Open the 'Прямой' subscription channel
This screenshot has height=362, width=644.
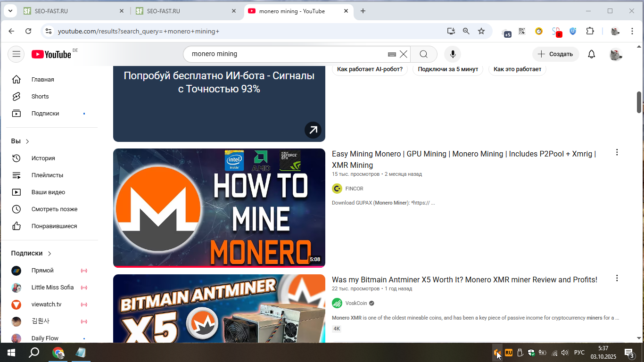[x=52, y=271]
